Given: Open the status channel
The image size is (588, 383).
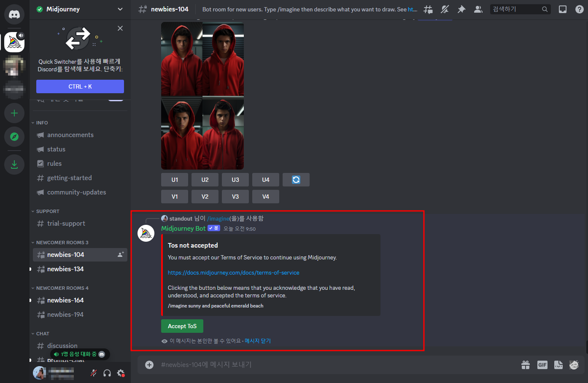Looking at the screenshot, I should point(80,149).
